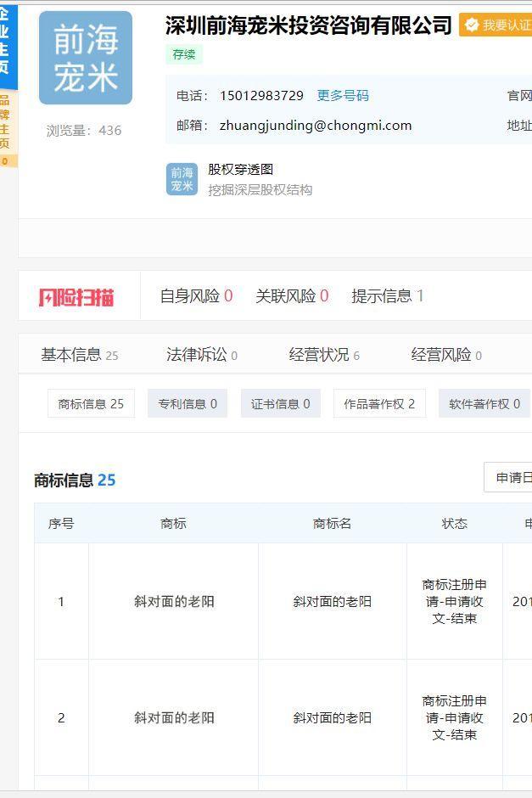Click the 序号 column header
This screenshot has height=798, width=532.
62,523
